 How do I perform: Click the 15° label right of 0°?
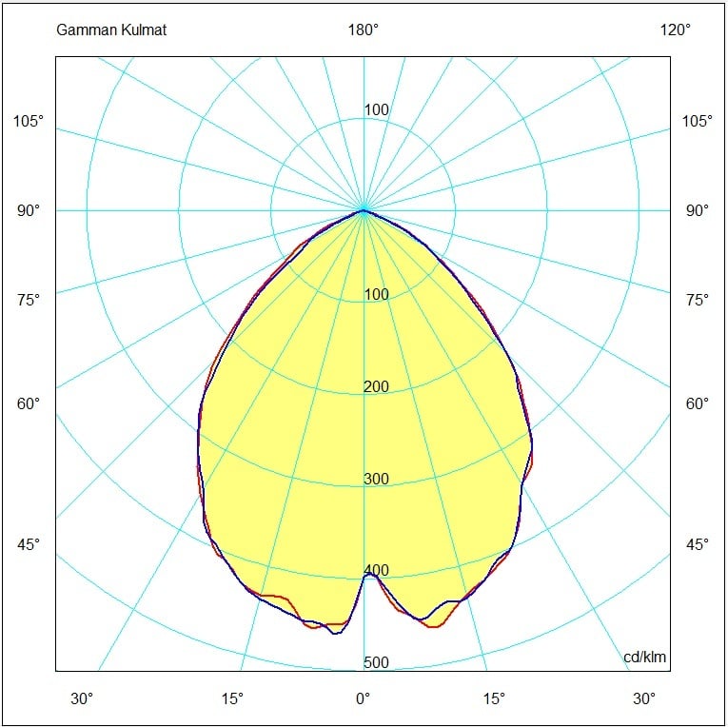[494, 698]
